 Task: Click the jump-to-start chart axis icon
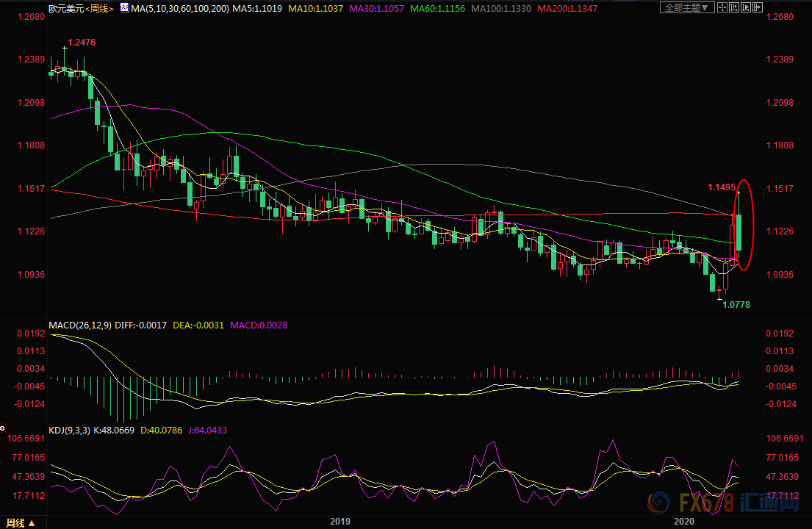(734, 7)
